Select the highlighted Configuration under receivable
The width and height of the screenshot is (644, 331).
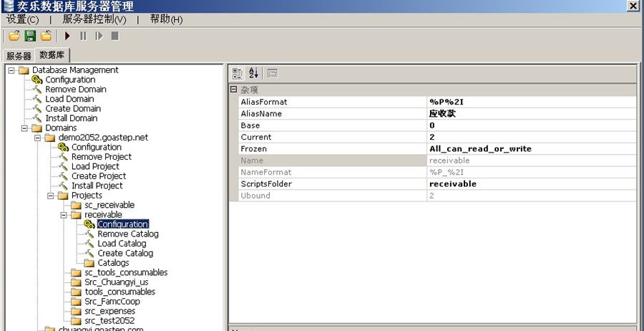[x=123, y=224]
